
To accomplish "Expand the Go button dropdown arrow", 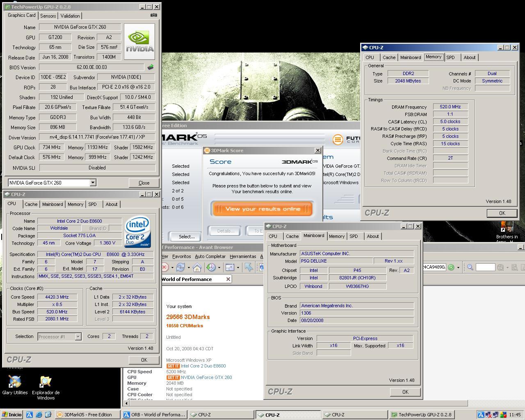I will pyautogui.click(x=458, y=267).
